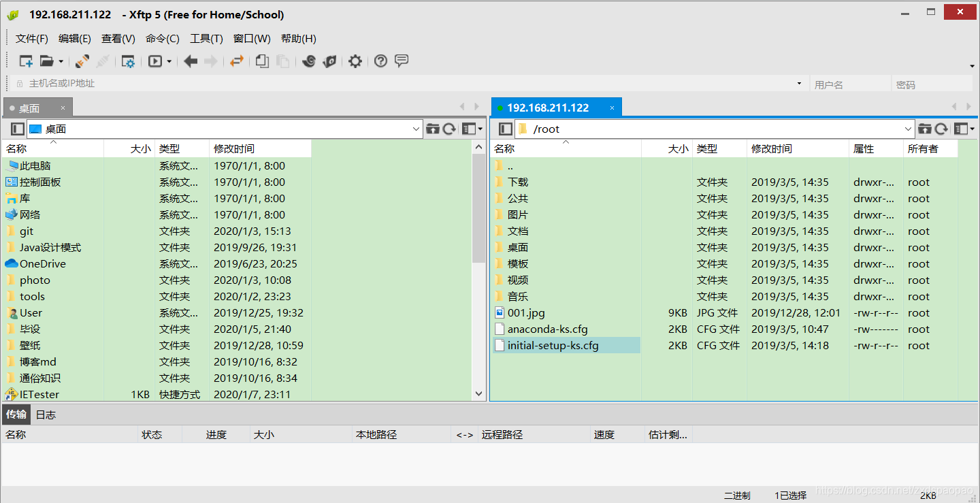This screenshot has width=980, height=503.
Task: Switch to the 传输 transfers tab
Action: 16,415
